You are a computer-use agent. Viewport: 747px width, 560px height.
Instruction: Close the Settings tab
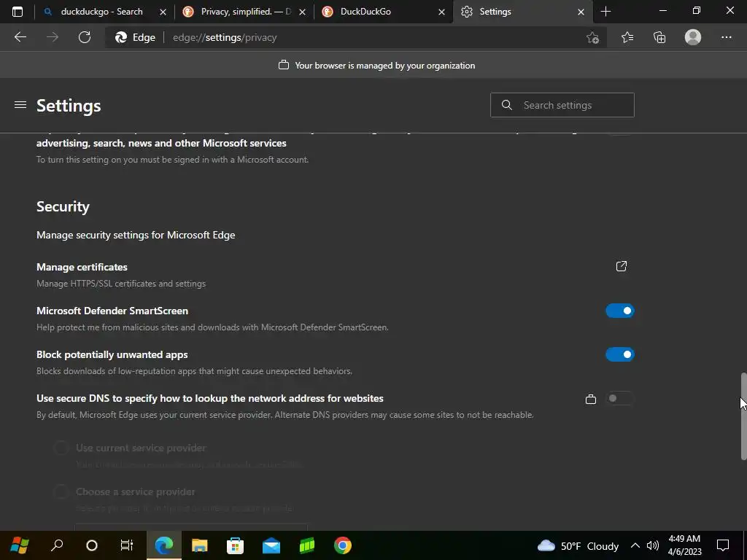point(581,12)
